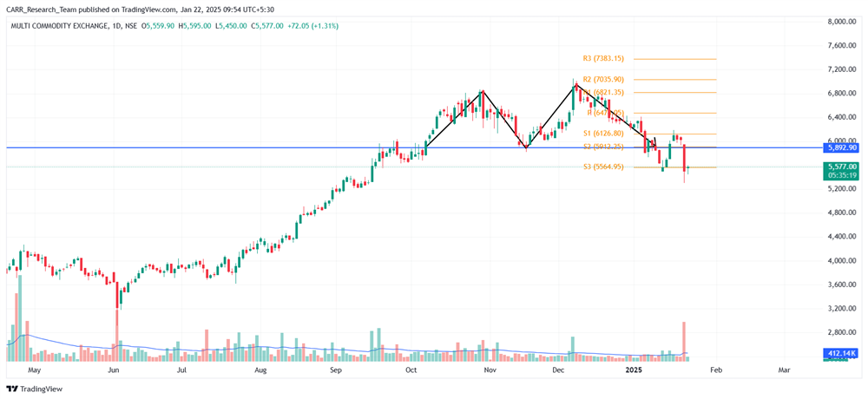
Task: Click the 7,600.00 price axis label
Action: 843,45
